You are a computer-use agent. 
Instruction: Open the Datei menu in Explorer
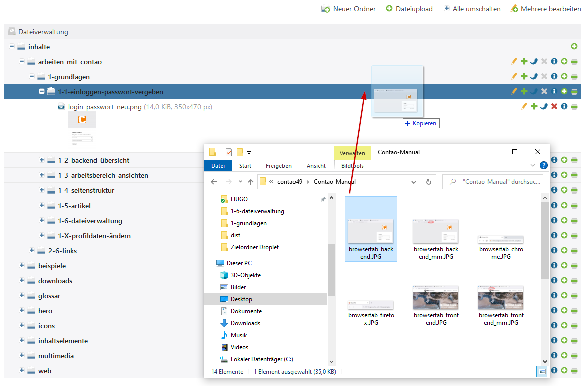(x=218, y=166)
